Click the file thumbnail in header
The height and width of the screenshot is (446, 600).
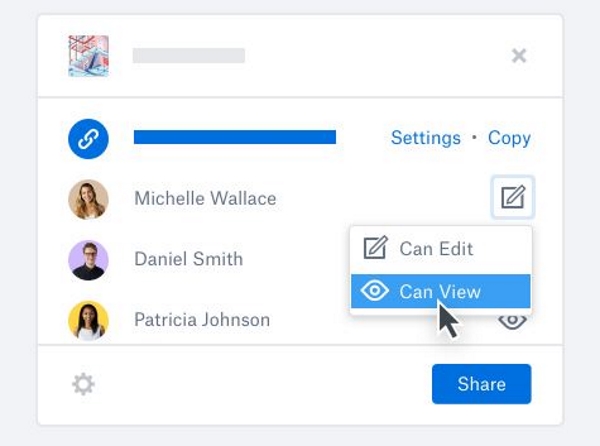pyautogui.click(x=88, y=56)
